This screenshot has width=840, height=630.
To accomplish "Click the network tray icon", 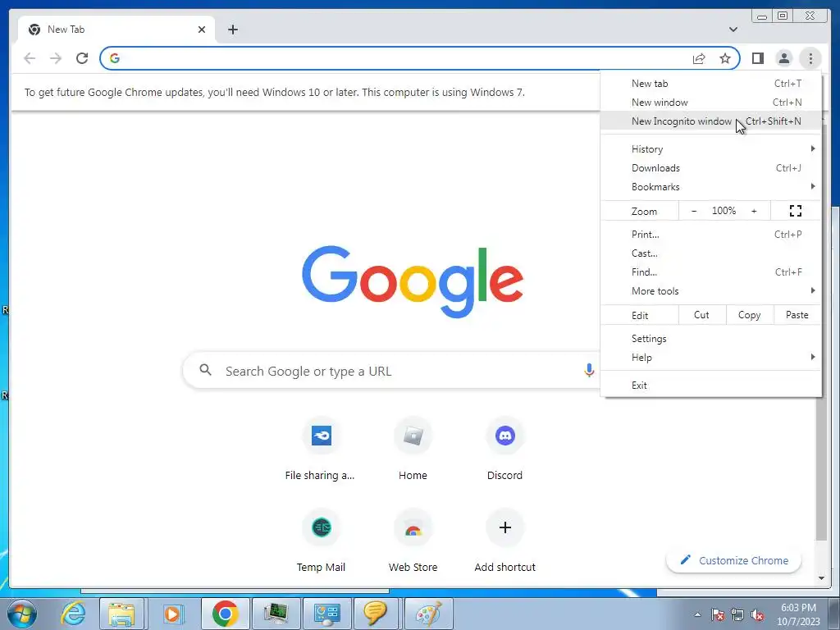I will click(x=737, y=615).
